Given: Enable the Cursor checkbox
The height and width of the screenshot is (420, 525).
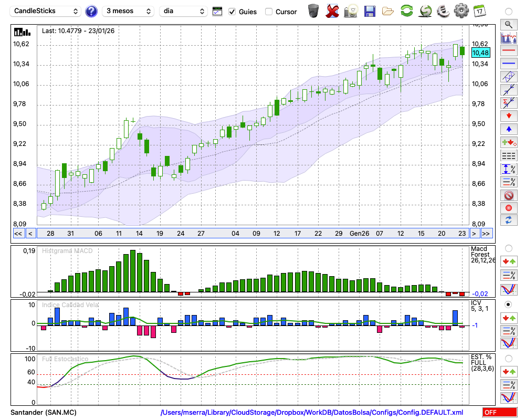Looking at the screenshot, I should click(269, 12).
